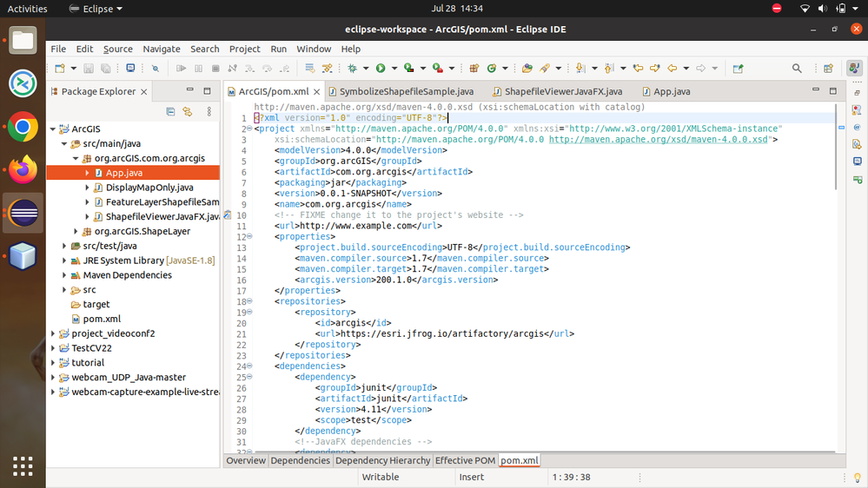Image resolution: width=868 pixels, height=488 pixels.
Task: Click Collapse All in Package Explorer
Action: pyautogui.click(x=170, y=111)
